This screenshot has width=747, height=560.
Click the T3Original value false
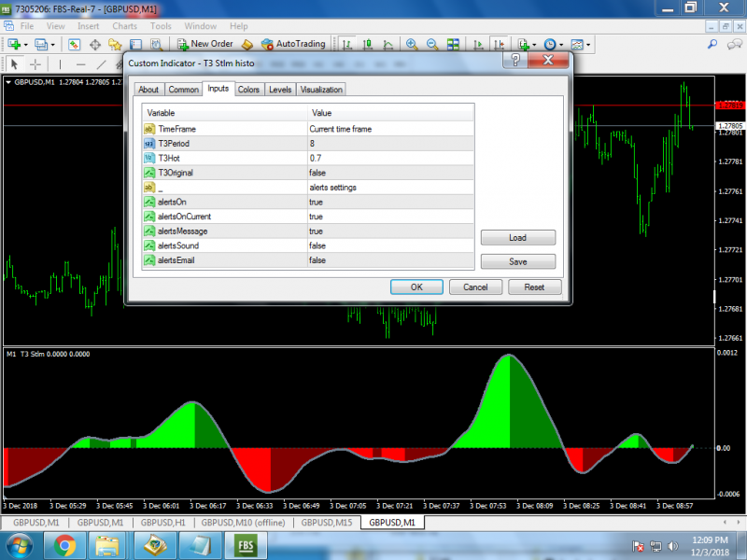(390, 173)
